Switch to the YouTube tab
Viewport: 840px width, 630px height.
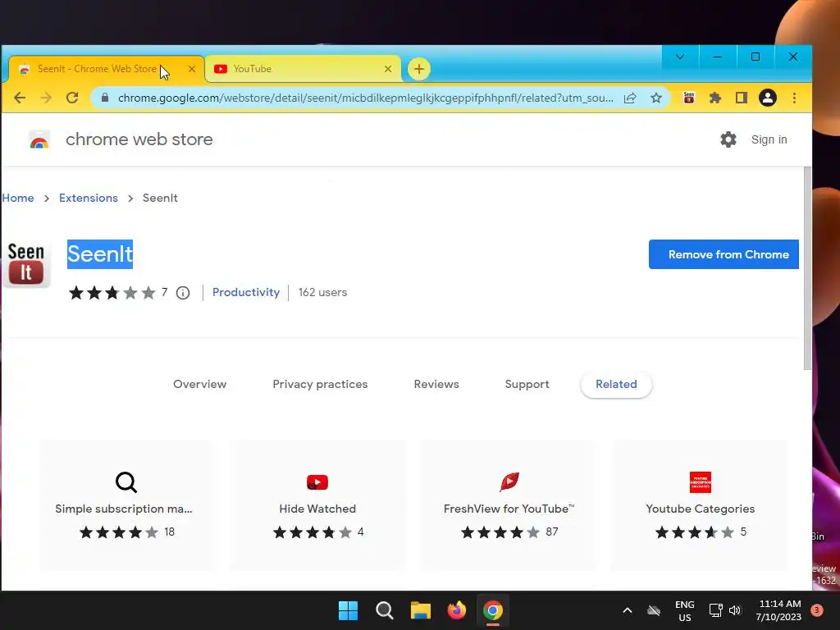pos(303,69)
